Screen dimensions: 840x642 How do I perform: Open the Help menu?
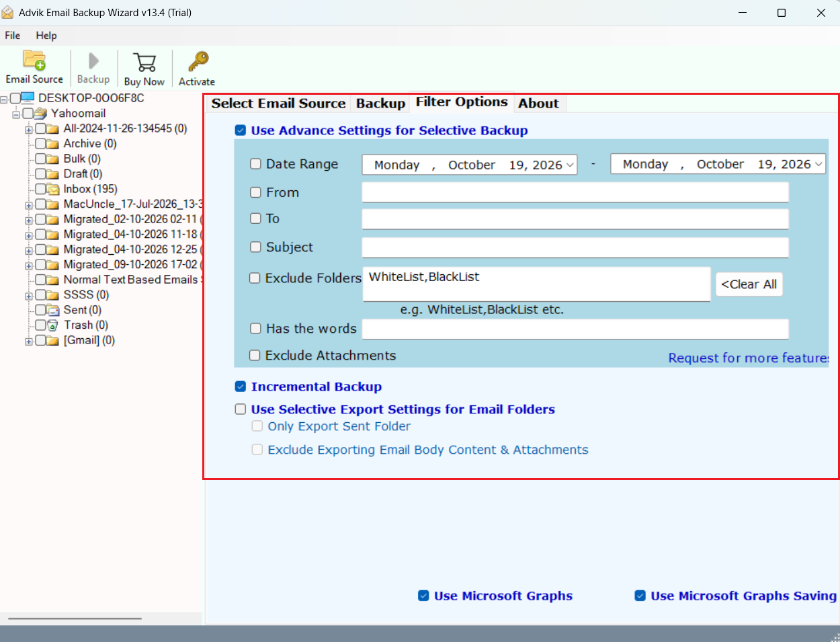pos(46,36)
